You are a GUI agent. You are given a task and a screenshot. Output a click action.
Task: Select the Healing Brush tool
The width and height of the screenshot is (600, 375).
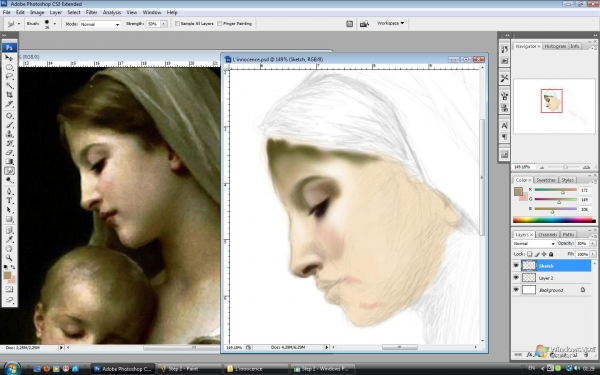(9, 116)
